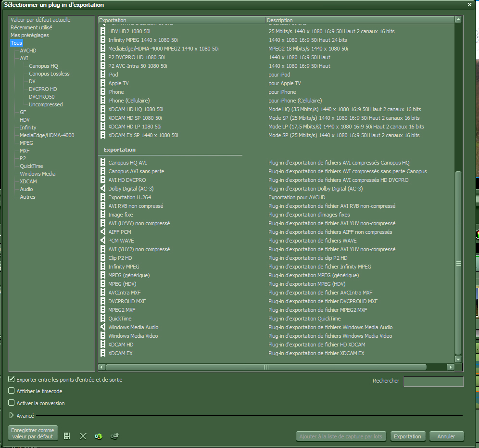Click the film icon beside QuickTime exporter
The height and width of the screenshot is (448, 479).
click(103, 319)
